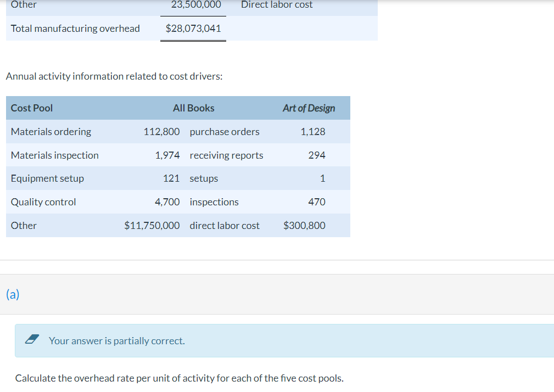This screenshot has height=392, width=554.
Task: Select the 470 Art of Design value
Action: (317, 202)
